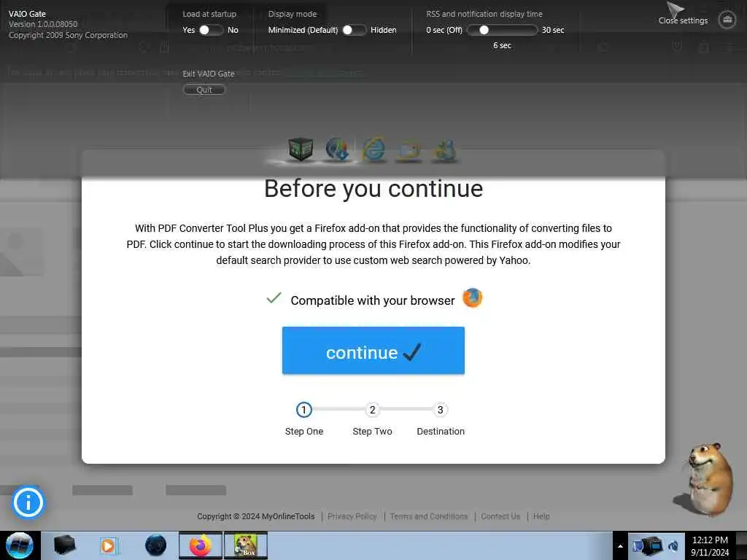
Task: Open Terms and Conditions link
Action: (x=429, y=516)
